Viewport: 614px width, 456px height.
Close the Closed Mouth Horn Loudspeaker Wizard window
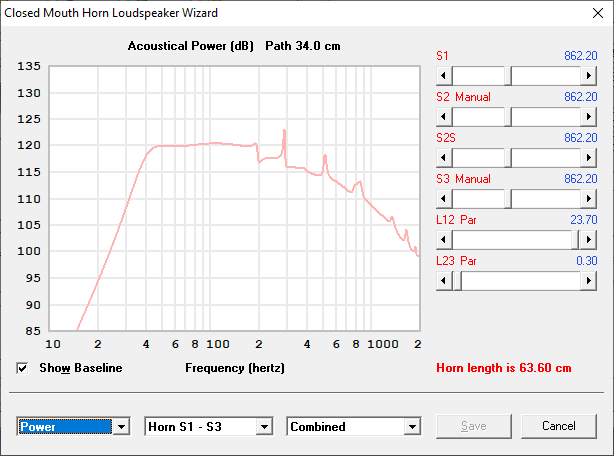(x=598, y=13)
